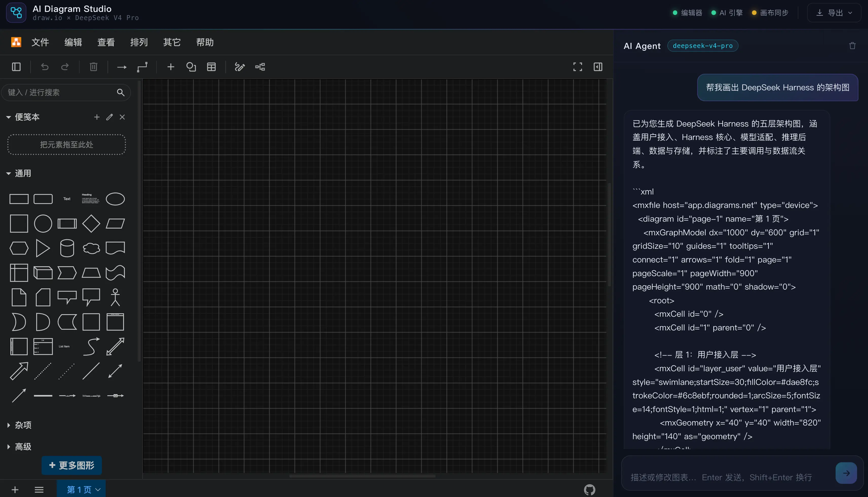Select the curved S-arrow connector shape

91,346
